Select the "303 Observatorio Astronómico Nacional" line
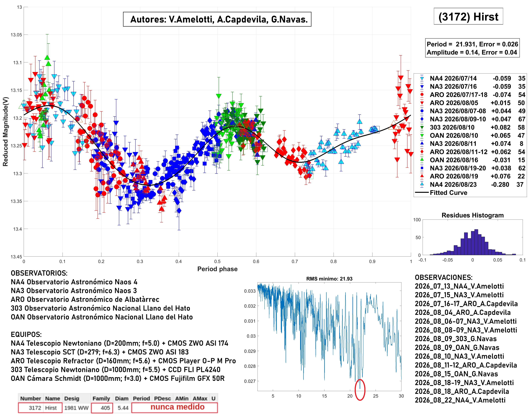Viewport: 529px width, 420px height. (100, 308)
